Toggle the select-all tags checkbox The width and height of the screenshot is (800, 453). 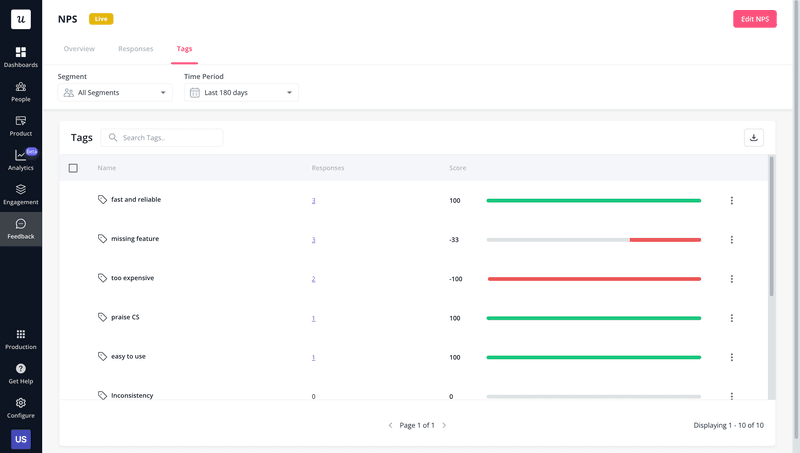click(73, 168)
